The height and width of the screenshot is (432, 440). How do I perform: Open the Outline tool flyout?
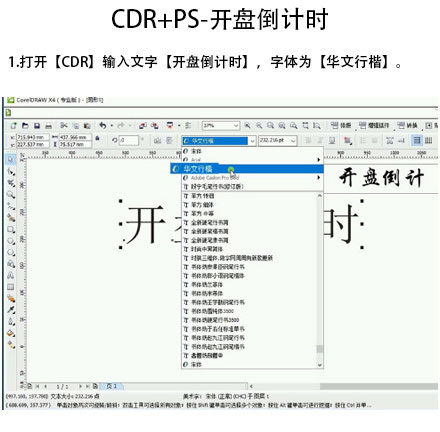pos(11,322)
